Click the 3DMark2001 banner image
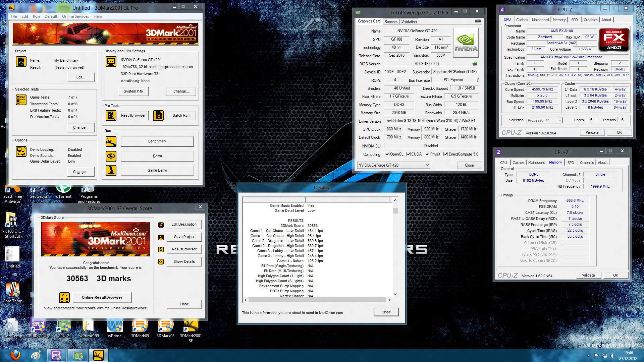 (106, 34)
